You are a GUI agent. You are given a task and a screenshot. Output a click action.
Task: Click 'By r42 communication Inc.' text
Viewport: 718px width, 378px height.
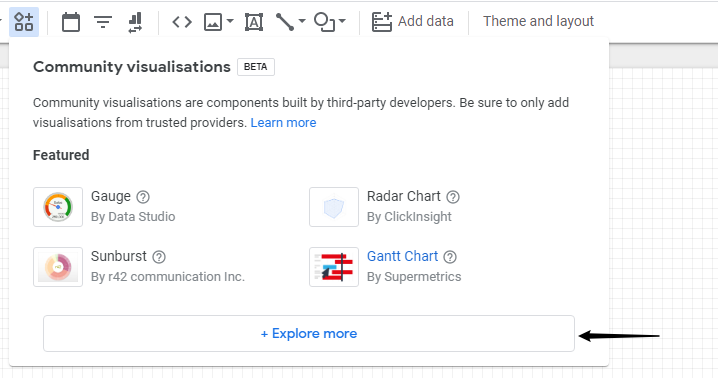[168, 277]
